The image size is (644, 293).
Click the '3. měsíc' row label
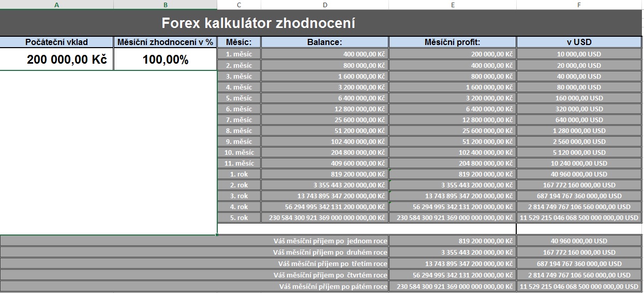click(x=239, y=76)
